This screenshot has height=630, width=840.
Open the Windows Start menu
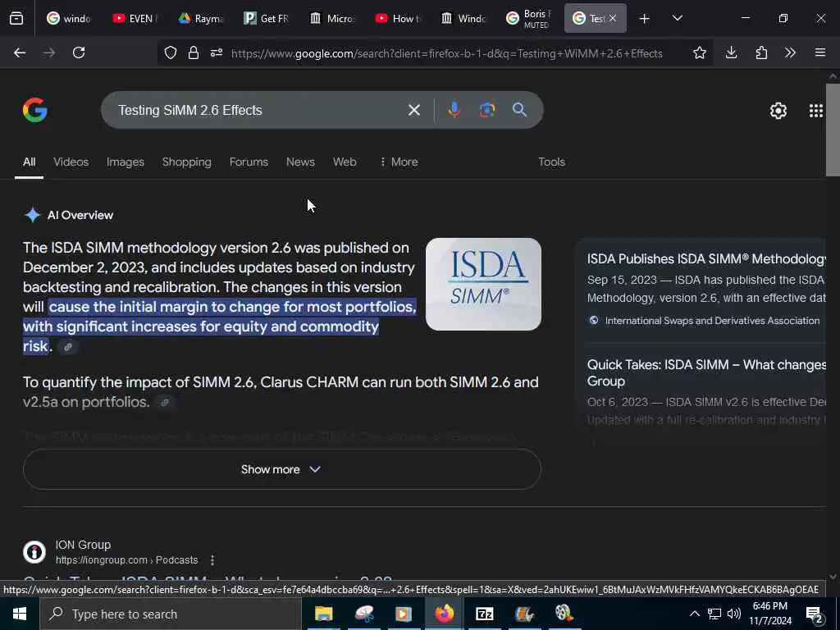tap(20, 614)
